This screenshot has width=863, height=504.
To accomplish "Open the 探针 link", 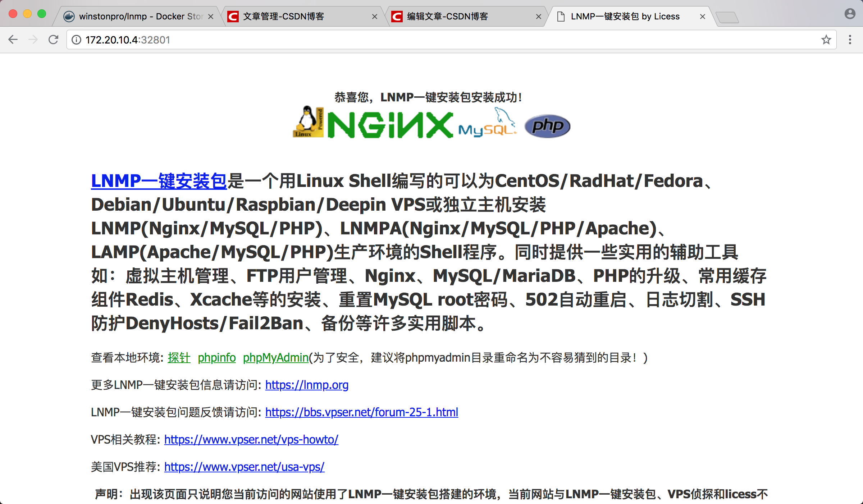I will (x=179, y=358).
